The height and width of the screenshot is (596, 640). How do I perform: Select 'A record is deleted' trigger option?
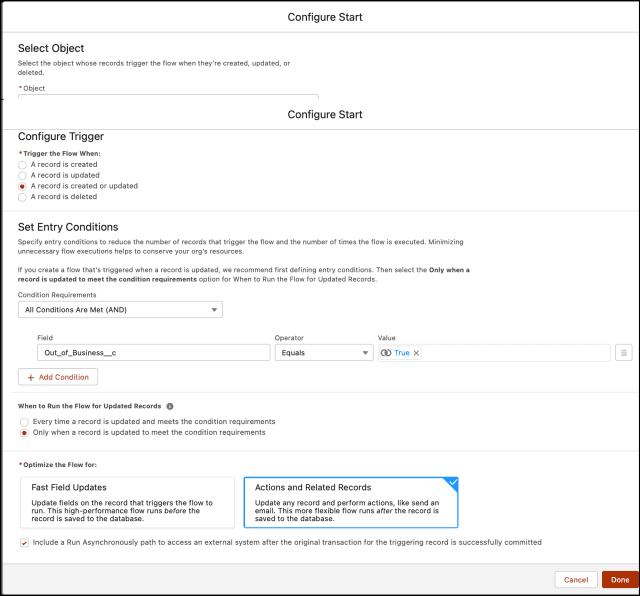tap(23, 197)
